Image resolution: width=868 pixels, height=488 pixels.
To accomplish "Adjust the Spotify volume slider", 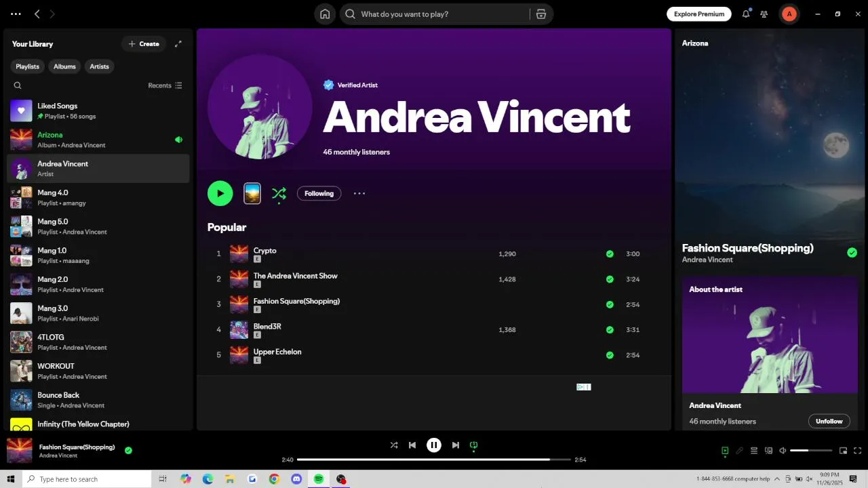I will 811,451.
